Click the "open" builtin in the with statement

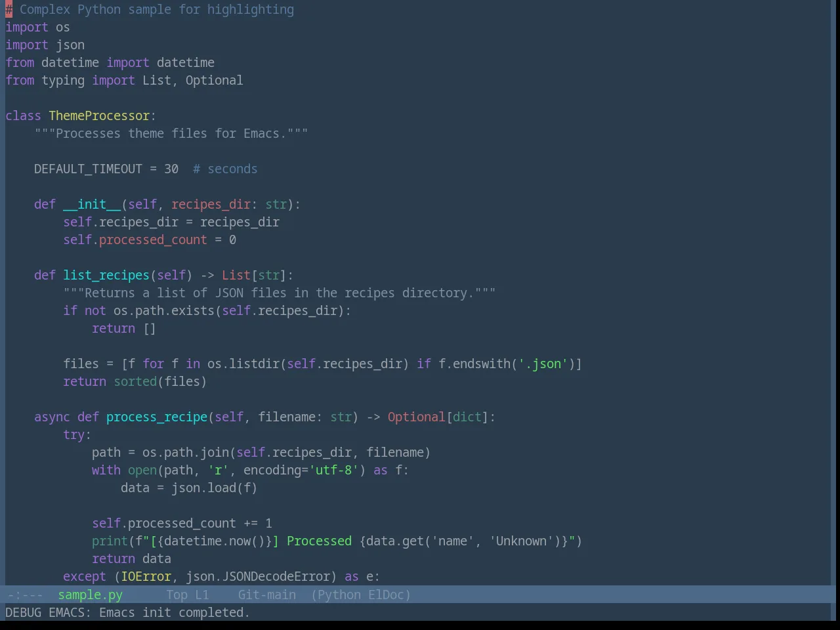click(x=142, y=470)
